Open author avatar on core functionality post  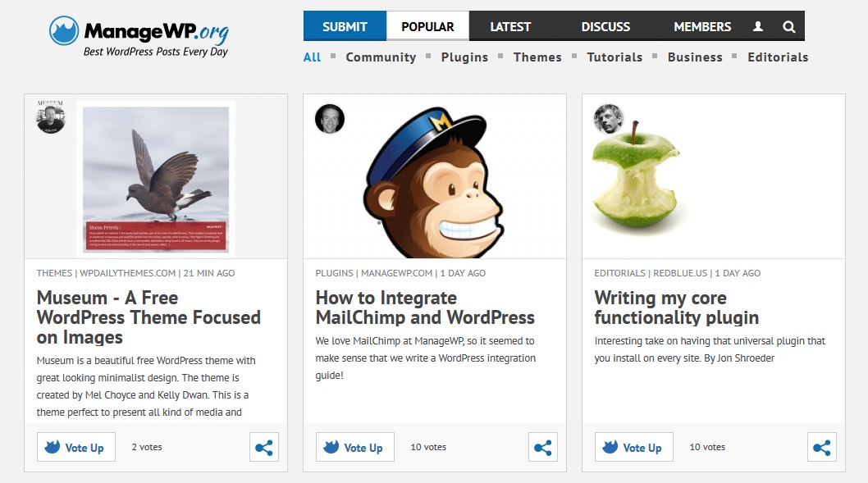[x=609, y=119]
